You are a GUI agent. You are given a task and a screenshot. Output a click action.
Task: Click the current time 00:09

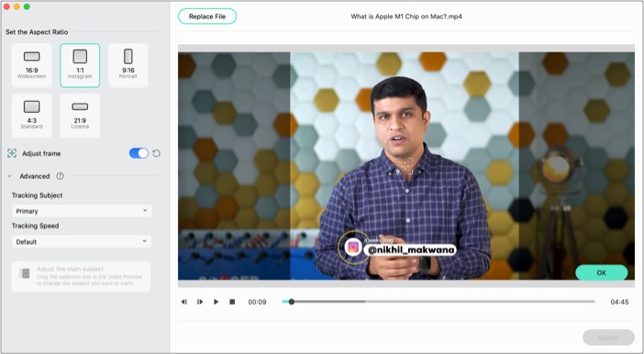tap(257, 302)
